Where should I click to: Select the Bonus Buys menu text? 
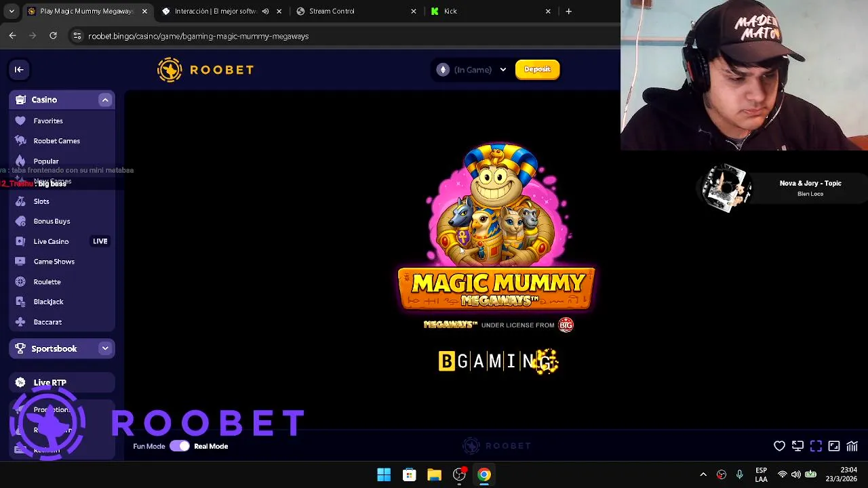click(x=52, y=221)
